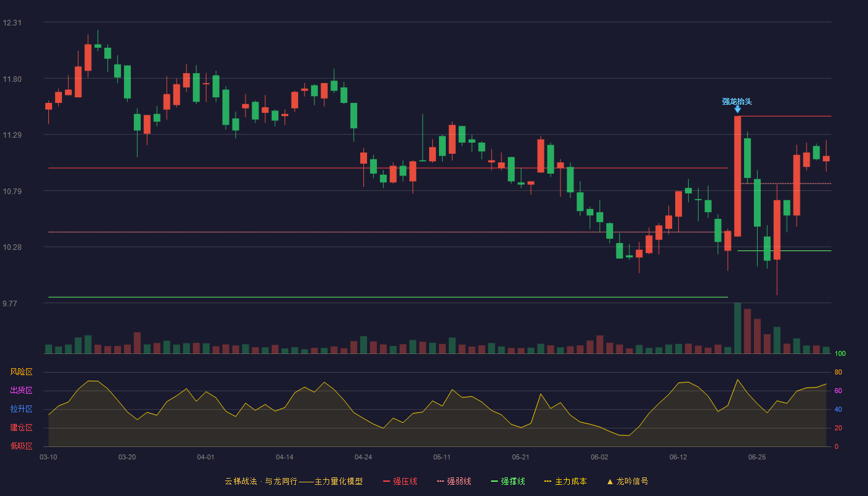
Task: Click the 04-01 date label
Action: point(206,457)
